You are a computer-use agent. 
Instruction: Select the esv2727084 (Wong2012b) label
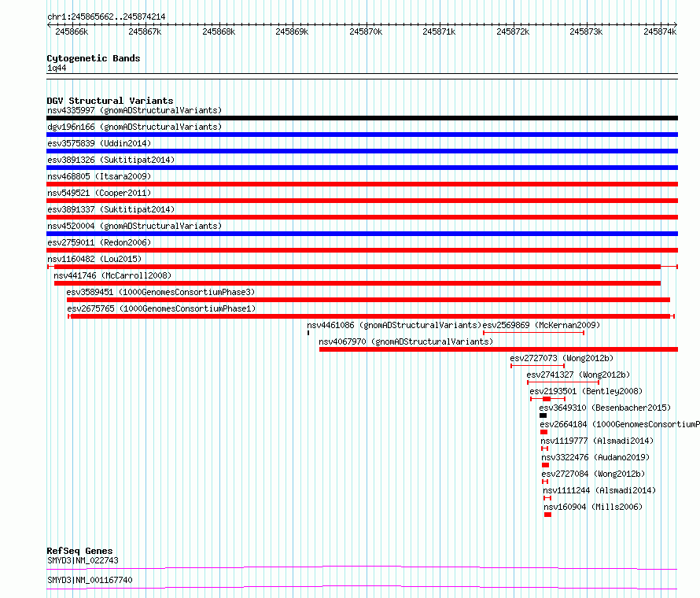coord(593,474)
